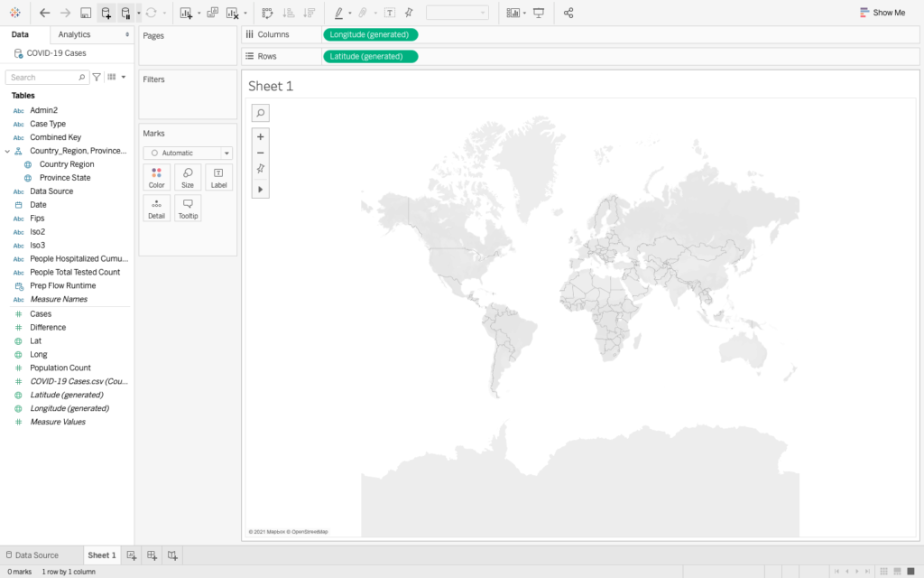The image size is (924, 578).
Task: Open the Tooltip editor from the Marks card
Action: click(188, 207)
